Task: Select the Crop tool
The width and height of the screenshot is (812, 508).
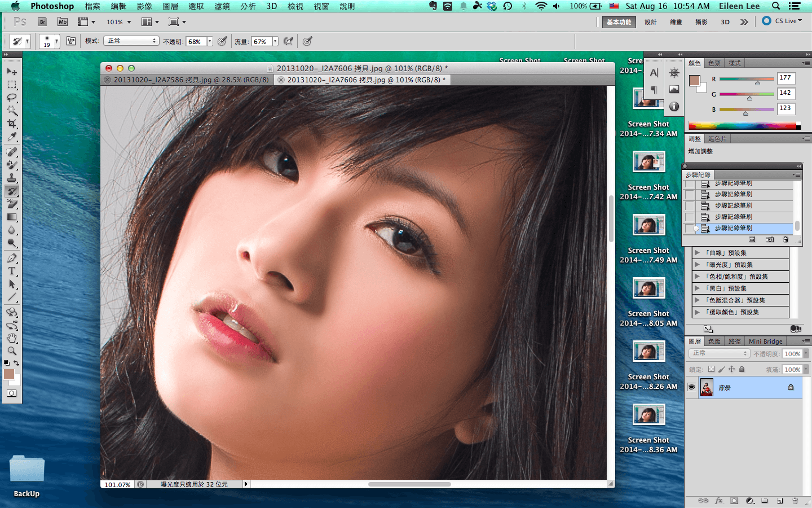Action: click(x=12, y=124)
